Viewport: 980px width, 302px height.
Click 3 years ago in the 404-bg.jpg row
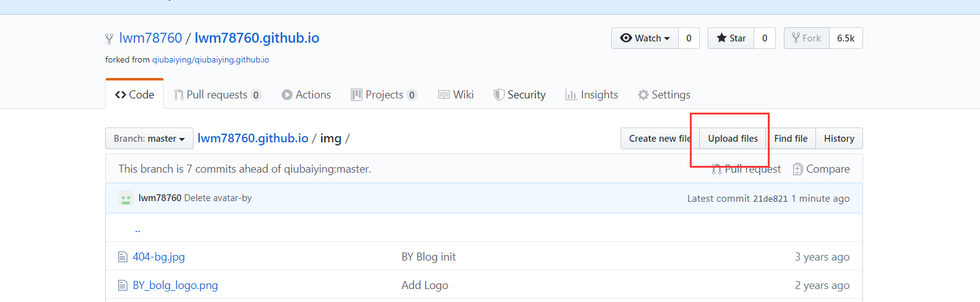[x=822, y=257]
